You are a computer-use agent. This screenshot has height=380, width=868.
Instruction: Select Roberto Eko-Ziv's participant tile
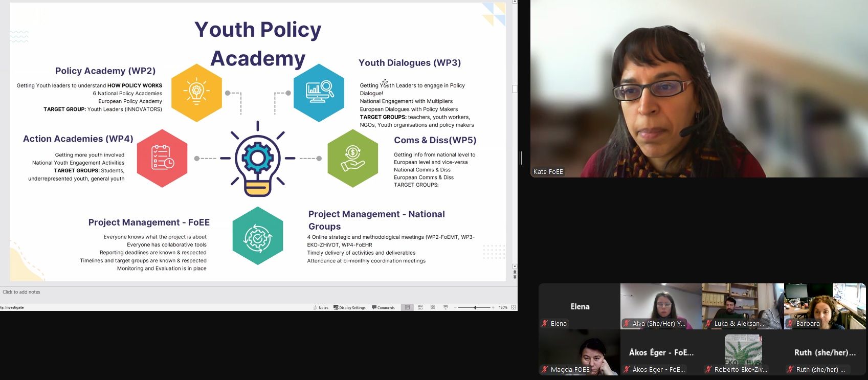click(743, 352)
